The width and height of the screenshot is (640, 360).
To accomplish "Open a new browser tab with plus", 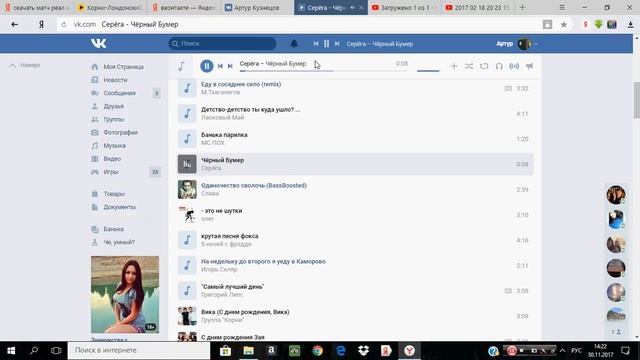I will click(x=522, y=7).
